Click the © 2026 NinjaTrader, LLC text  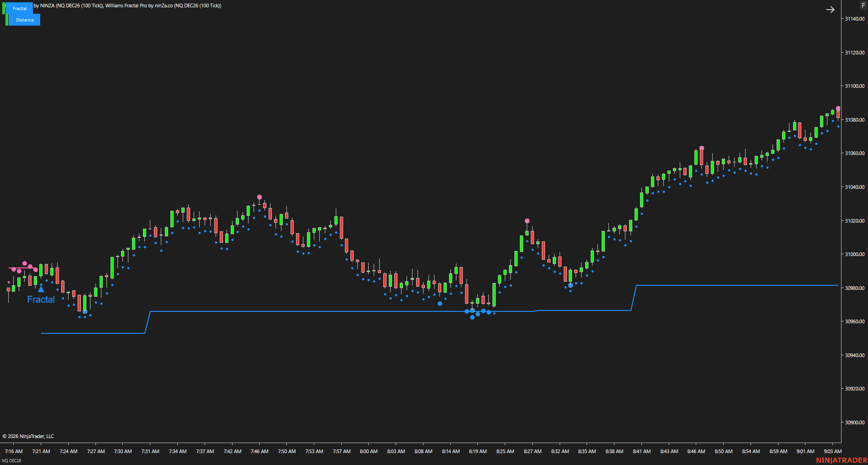coord(28,436)
